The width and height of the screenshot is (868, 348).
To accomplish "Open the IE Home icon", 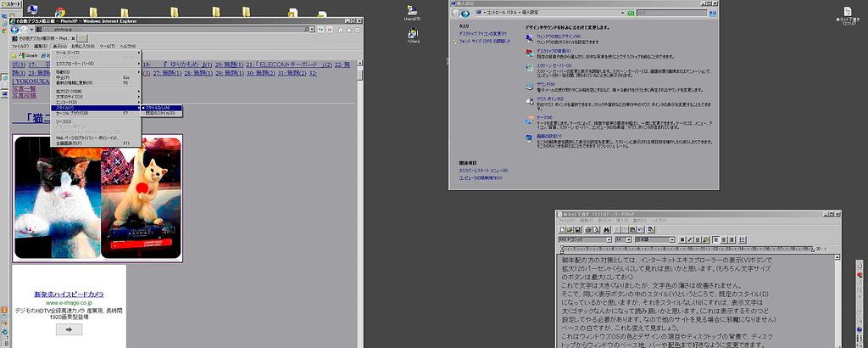I will click(341, 30).
